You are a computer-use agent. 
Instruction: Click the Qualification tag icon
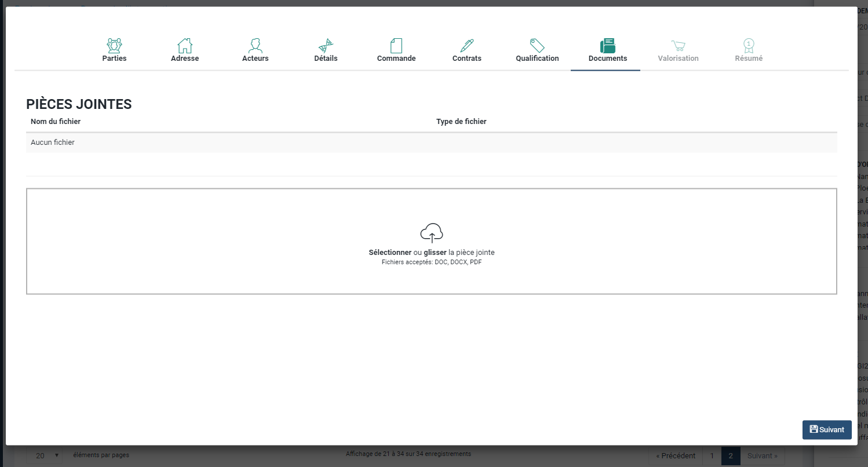[x=537, y=45]
